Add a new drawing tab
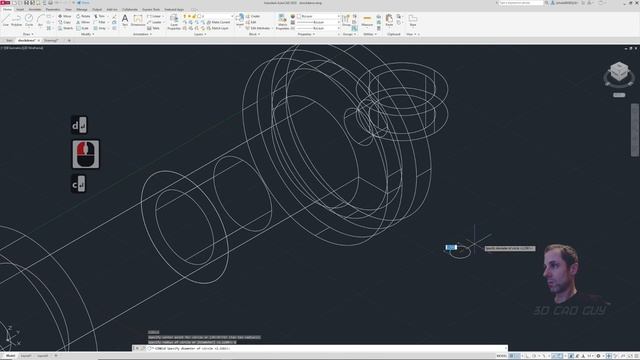Image resolution: width=640 pixels, height=360 pixels. 69,40
